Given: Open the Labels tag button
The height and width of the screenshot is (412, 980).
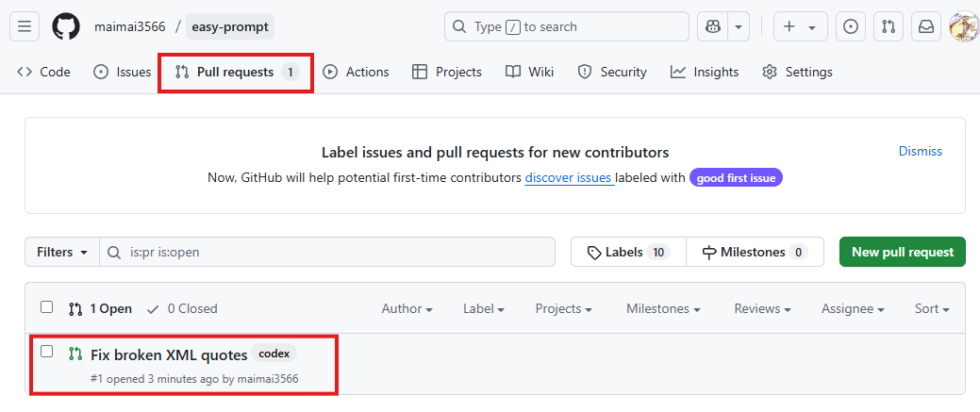Looking at the screenshot, I should [x=628, y=252].
